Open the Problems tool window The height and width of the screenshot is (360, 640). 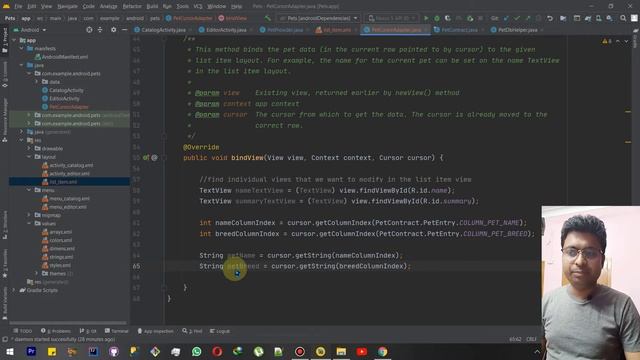tap(56, 331)
